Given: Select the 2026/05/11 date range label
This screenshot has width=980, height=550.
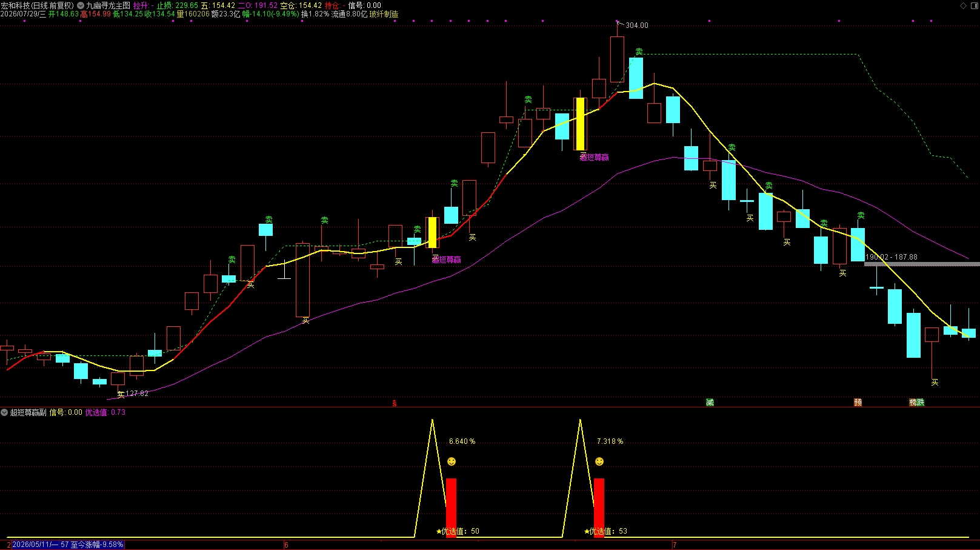Looking at the screenshot, I should point(68,545).
